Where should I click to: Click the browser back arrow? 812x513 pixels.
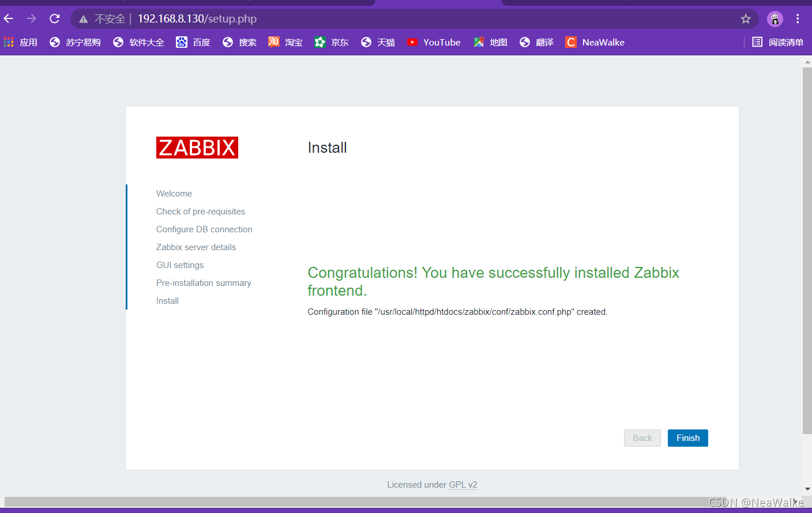click(x=9, y=18)
